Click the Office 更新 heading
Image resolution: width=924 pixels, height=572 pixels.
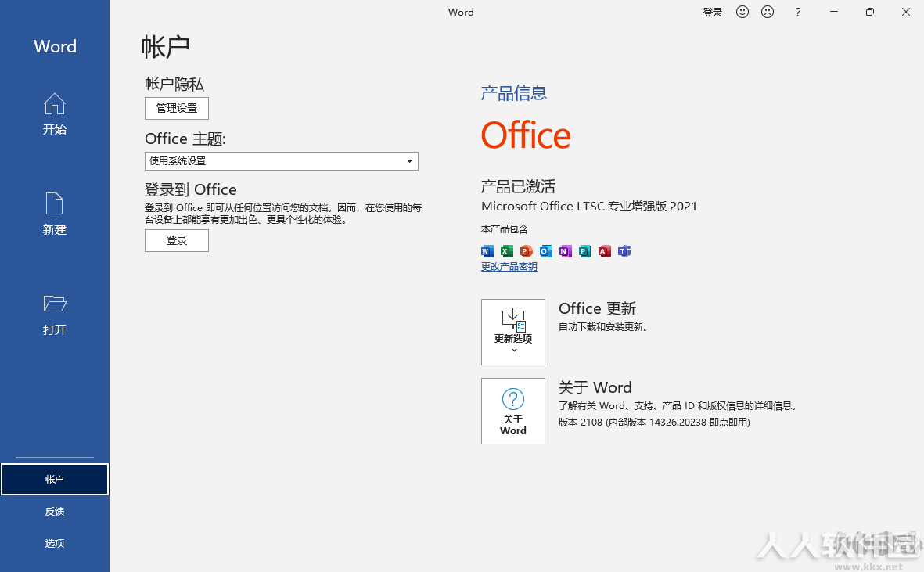click(x=598, y=308)
